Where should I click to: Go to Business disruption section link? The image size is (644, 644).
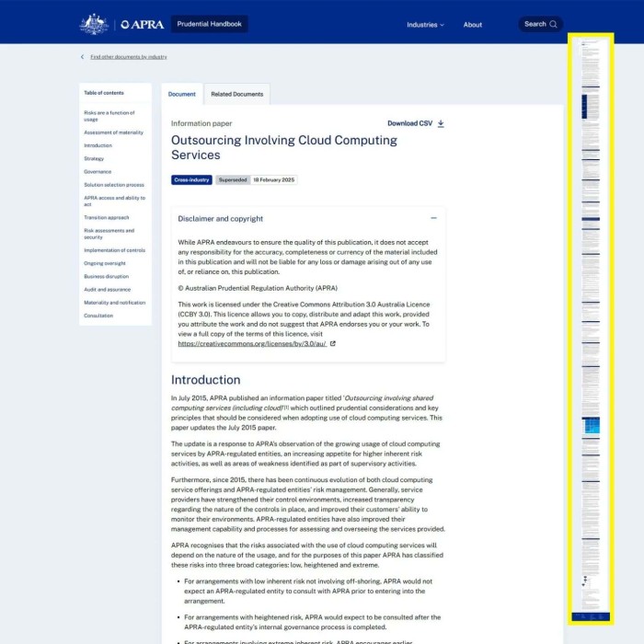point(107,276)
